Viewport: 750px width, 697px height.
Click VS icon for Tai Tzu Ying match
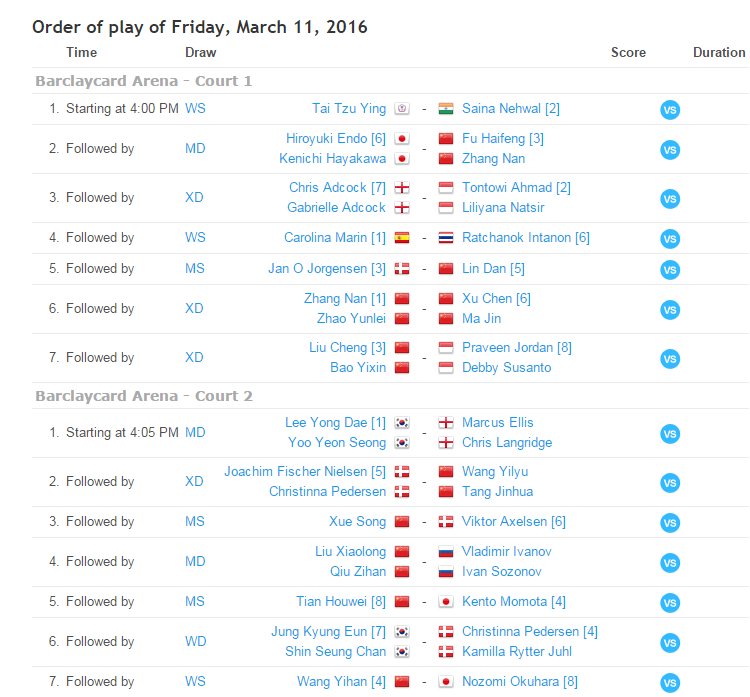[x=670, y=110]
